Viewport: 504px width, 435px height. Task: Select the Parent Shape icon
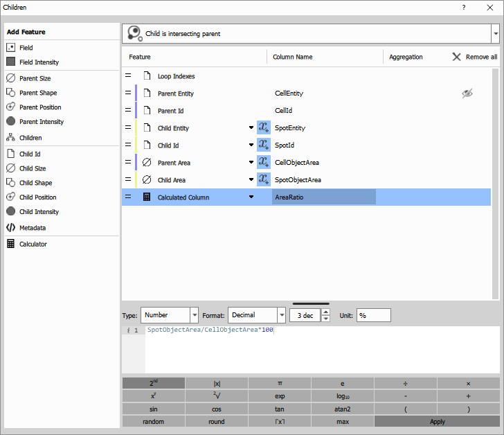click(10, 93)
